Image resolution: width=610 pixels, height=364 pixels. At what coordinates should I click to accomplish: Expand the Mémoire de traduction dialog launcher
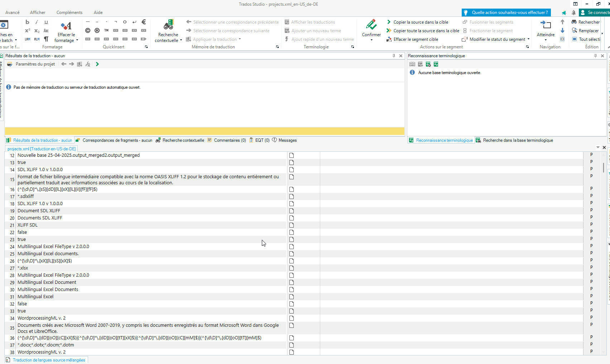pos(277,47)
